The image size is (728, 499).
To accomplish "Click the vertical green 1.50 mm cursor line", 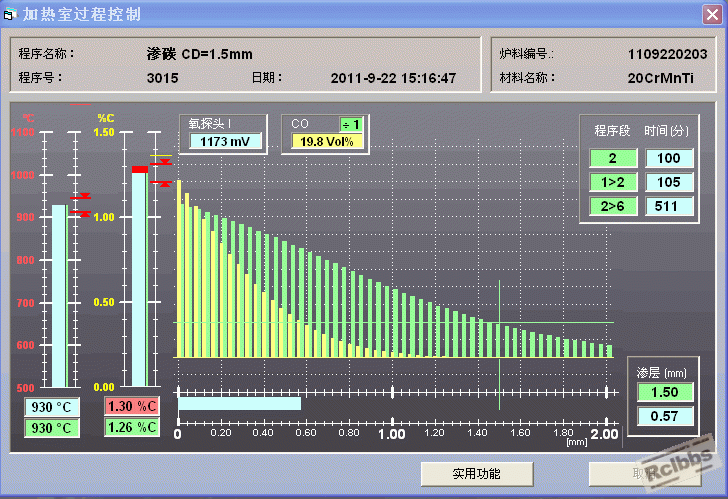I will (x=500, y=344).
